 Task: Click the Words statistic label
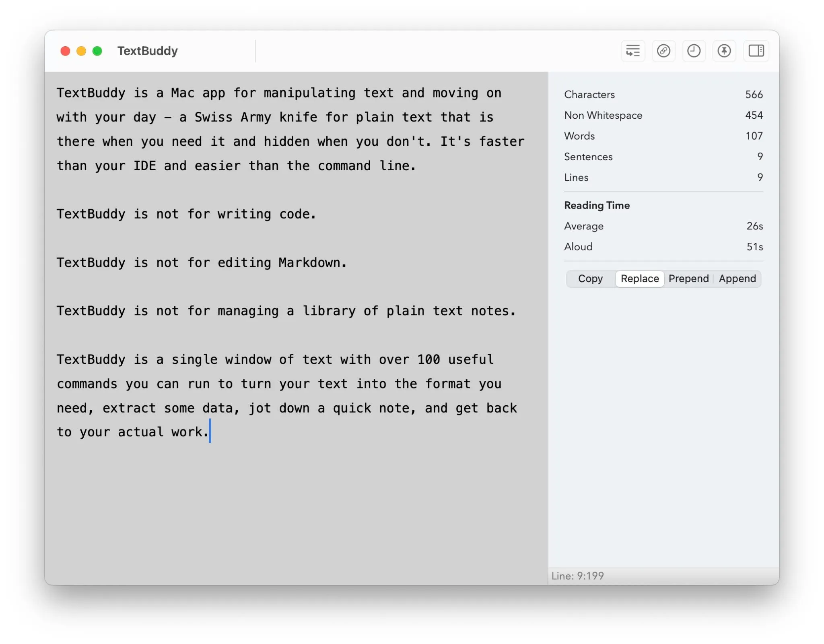pyautogui.click(x=579, y=136)
